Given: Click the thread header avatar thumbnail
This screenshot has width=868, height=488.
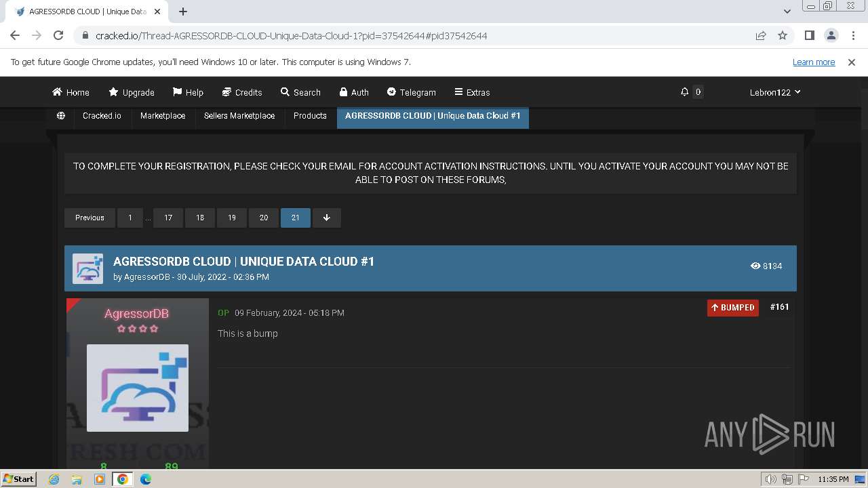Looking at the screenshot, I should pos(88,268).
